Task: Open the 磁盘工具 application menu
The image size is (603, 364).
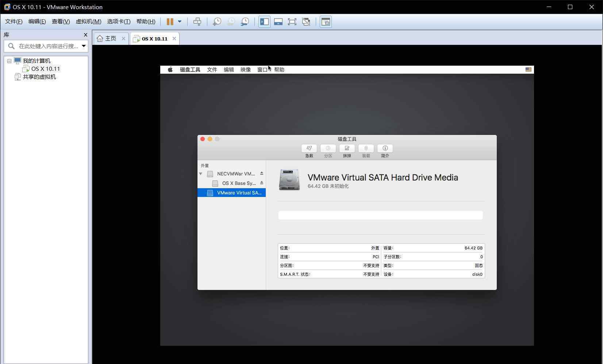Action: [190, 70]
